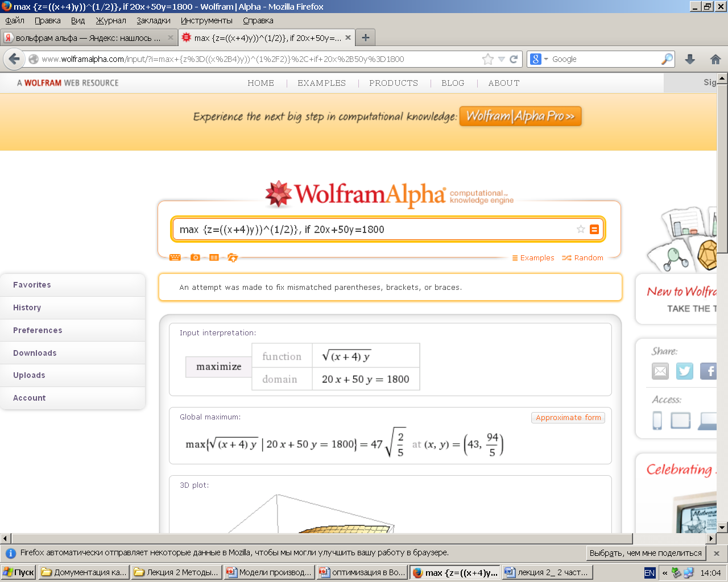This screenshot has height=582, width=728.
Task: Open Preferences in the left sidebar
Action: pyautogui.click(x=73, y=330)
